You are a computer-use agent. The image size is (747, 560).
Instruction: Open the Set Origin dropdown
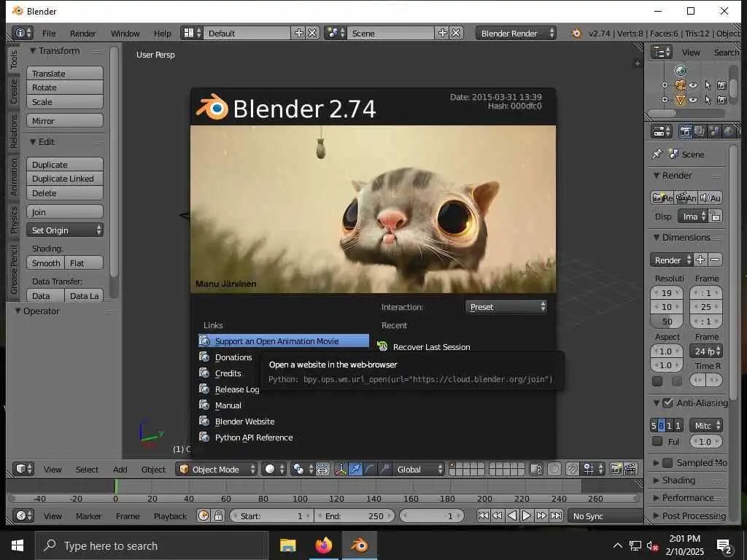[x=65, y=230]
